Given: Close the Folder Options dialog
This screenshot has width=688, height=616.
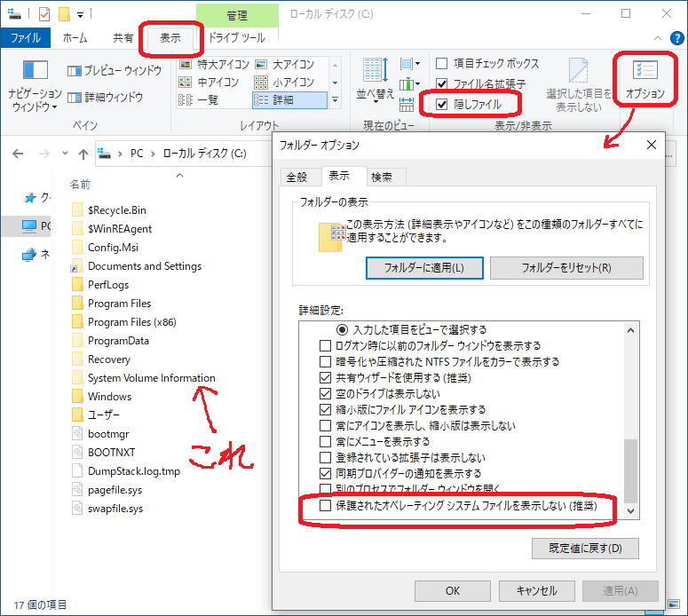Looking at the screenshot, I should click(x=652, y=146).
